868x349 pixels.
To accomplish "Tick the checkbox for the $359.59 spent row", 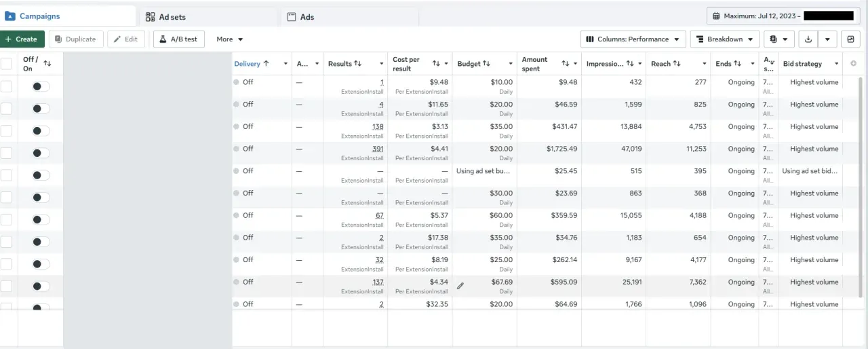I will pyautogui.click(x=6, y=219).
